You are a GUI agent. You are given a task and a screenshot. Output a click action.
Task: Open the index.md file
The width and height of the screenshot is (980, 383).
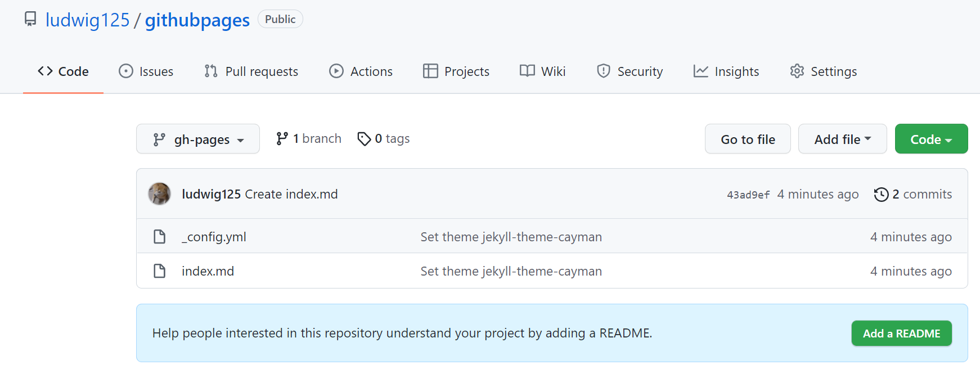click(x=208, y=271)
